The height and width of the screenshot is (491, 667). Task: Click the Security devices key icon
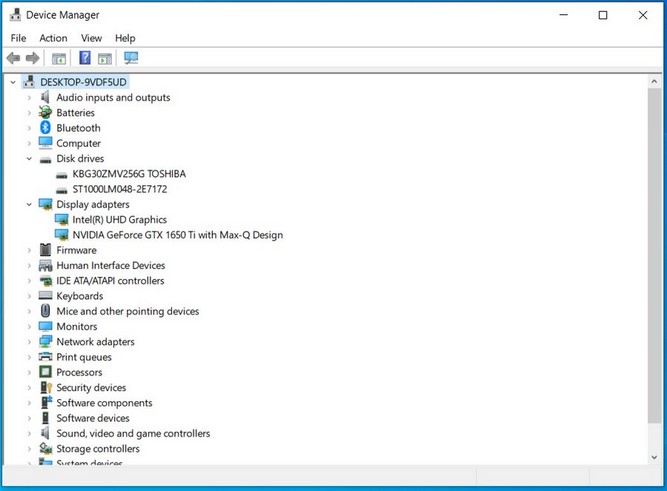pos(46,388)
